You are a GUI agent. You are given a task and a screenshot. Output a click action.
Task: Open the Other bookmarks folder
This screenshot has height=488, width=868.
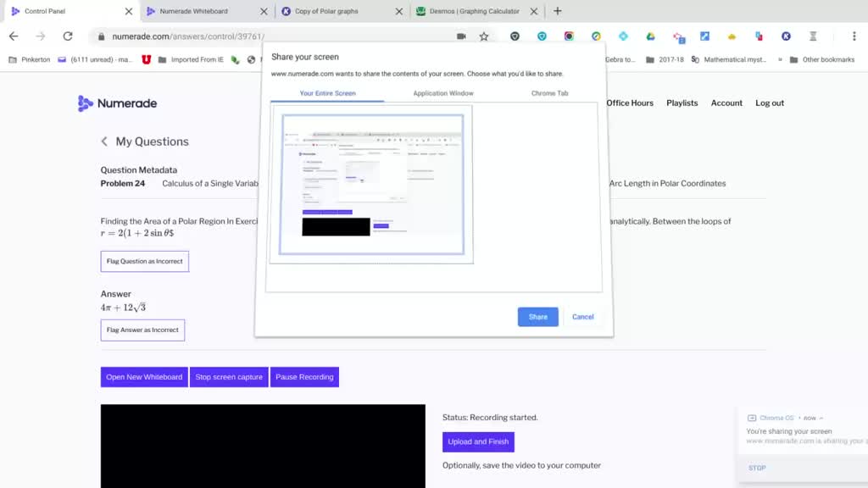[821, 60]
